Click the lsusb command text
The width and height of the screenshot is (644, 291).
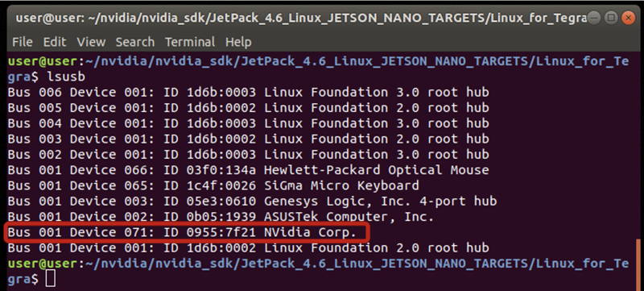(66, 77)
